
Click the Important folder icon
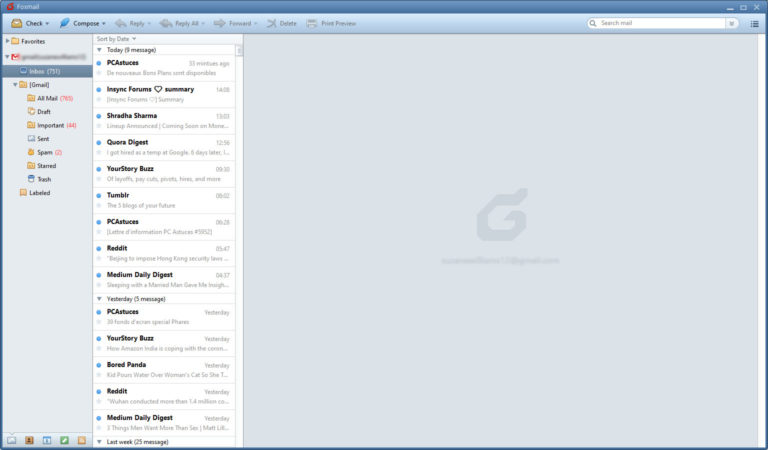tap(31, 125)
